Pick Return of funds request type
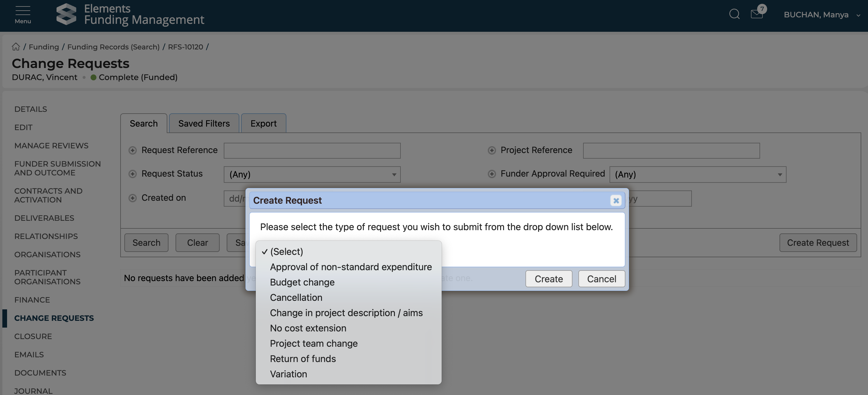Viewport: 868px width, 395px height. pos(303,359)
